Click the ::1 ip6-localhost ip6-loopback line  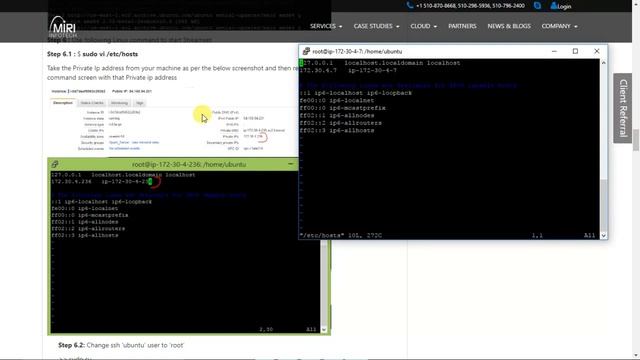356,93
